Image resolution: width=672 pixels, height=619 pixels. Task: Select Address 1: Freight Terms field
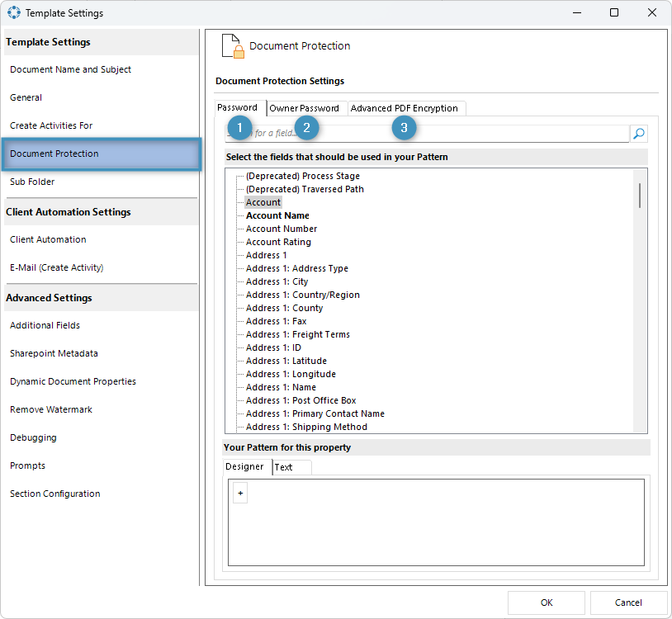pos(297,334)
